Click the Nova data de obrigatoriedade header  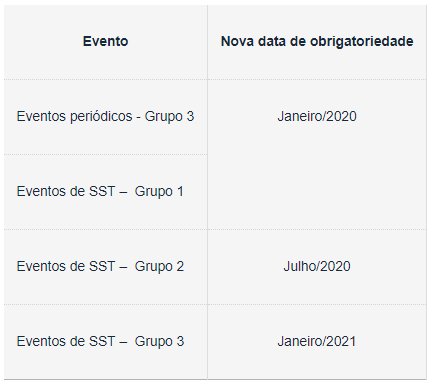point(317,42)
